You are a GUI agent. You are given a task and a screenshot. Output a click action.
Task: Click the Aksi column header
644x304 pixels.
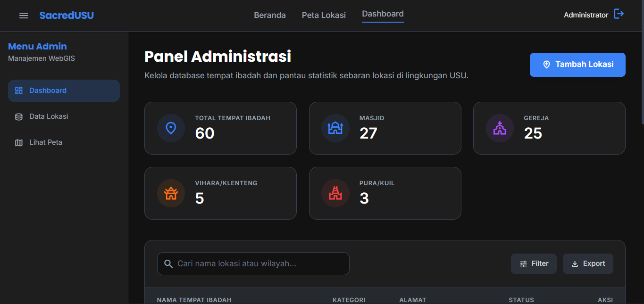click(x=605, y=300)
